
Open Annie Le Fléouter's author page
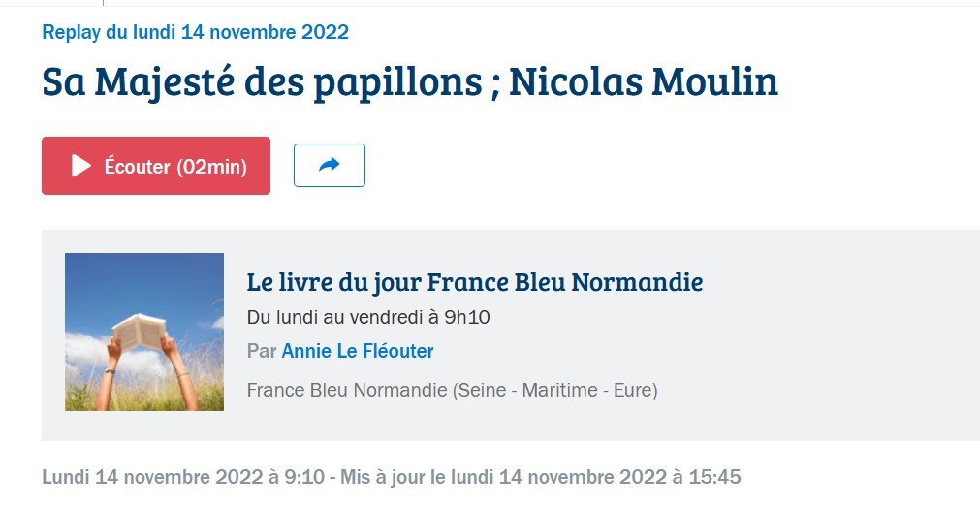(x=358, y=351)
